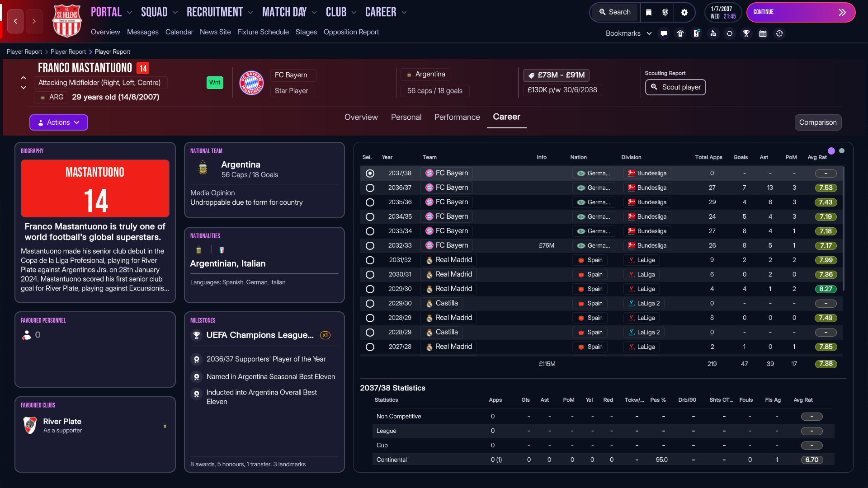
Task: Click the Scout player button
Action: tap(675, 87)
